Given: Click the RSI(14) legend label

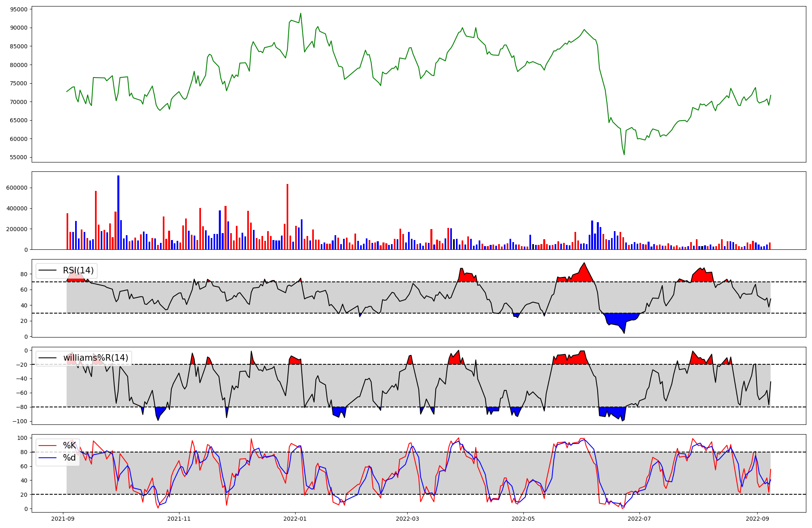Looking at the screenshot, I should 78,270.
